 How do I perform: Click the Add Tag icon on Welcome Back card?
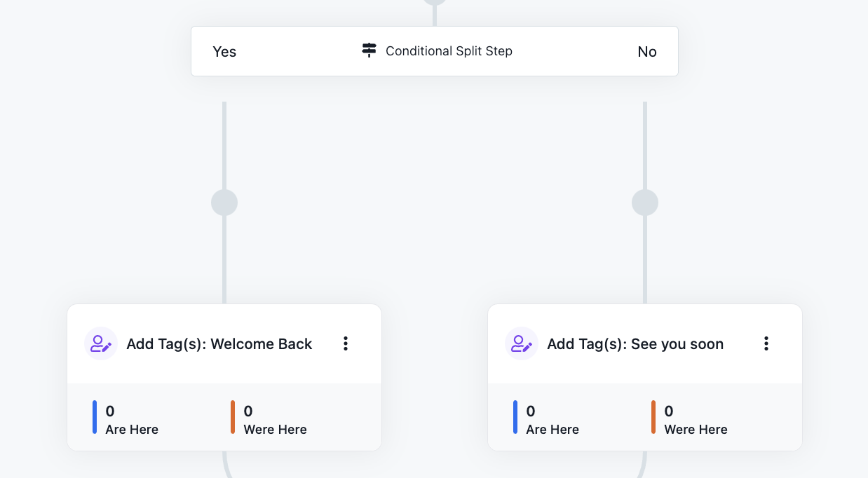pyautogui.click(x=100, y=343)
